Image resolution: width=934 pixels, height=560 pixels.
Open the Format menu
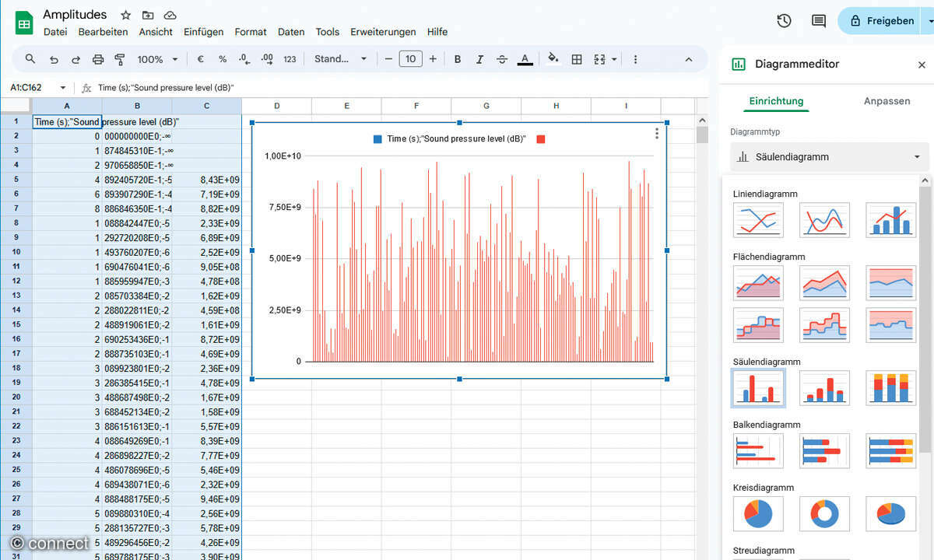coord(251,32)
